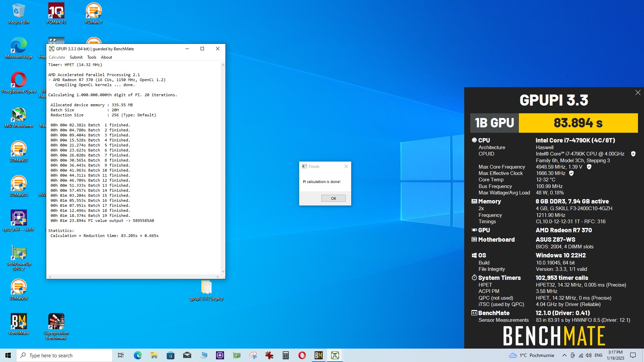The height and width of the screenshot is (362, 644).
Task: Click scroll-up arrow in GPUPI output
Action: click(223, 65)
